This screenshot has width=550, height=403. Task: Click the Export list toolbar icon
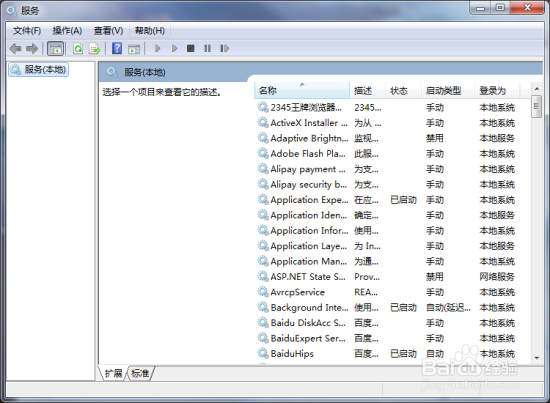(94, 48)
